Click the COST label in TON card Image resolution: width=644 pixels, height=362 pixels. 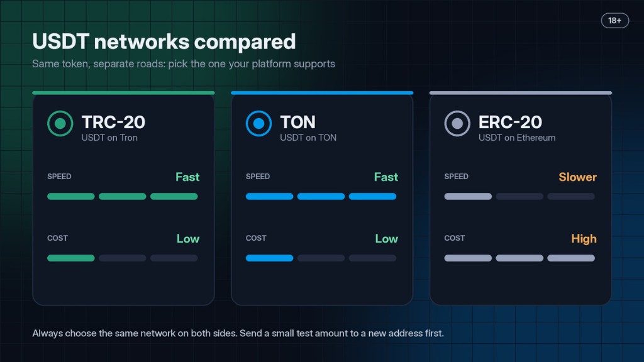tap(256, 238)
